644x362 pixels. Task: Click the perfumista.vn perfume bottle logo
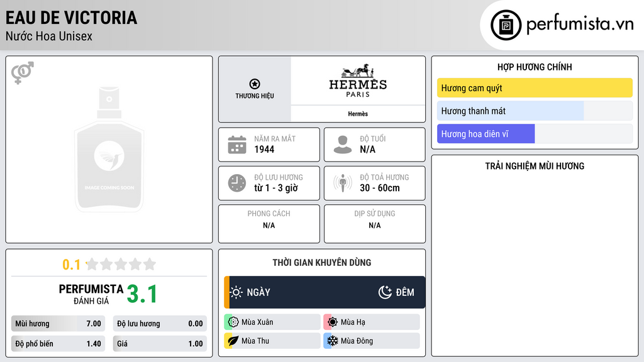pyautogui.click(x=505, y=25)
